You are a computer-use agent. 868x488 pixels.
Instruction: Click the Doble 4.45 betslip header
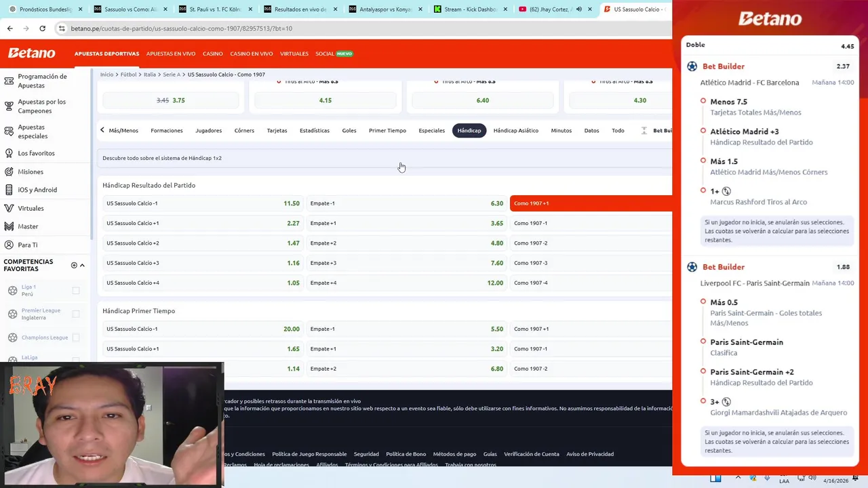click(770, 45)
